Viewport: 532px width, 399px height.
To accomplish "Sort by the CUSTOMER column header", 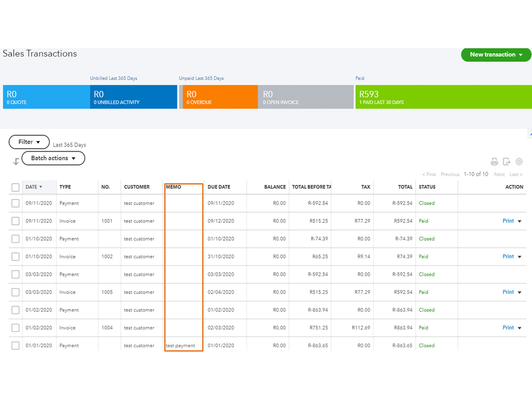I will click(x=137, y=187).
